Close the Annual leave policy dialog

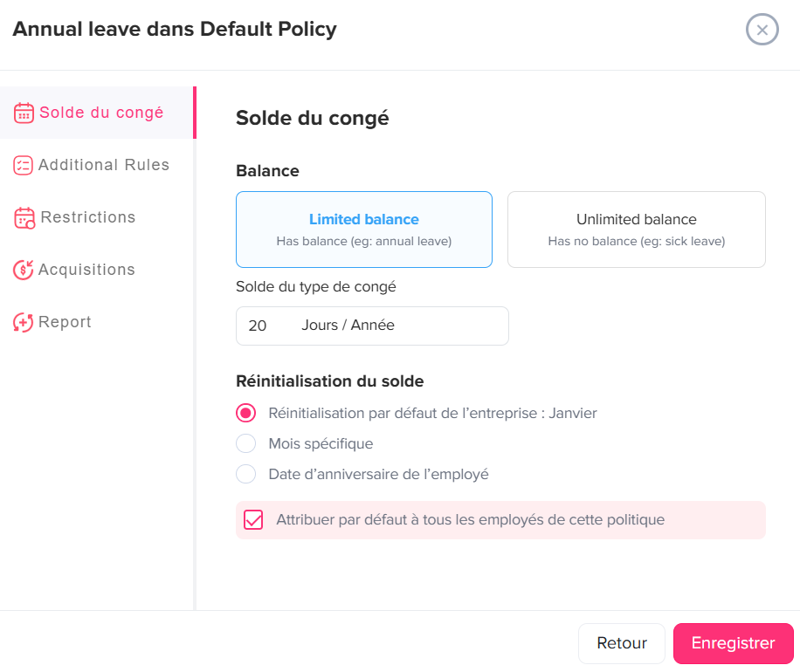(x=762, y=30)
